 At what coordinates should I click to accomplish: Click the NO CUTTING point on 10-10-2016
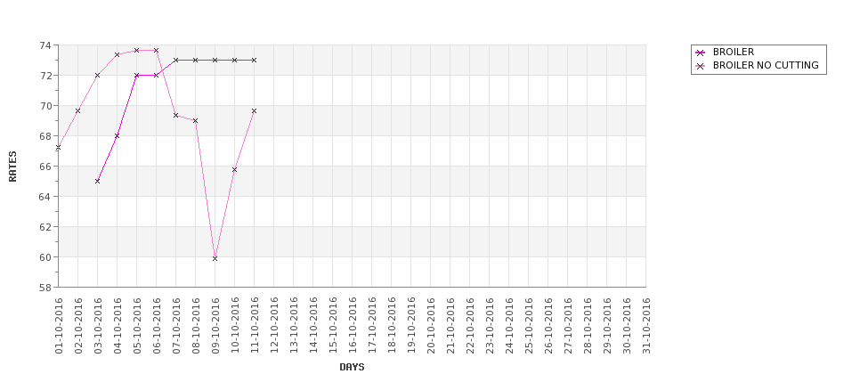pos(234,169)
